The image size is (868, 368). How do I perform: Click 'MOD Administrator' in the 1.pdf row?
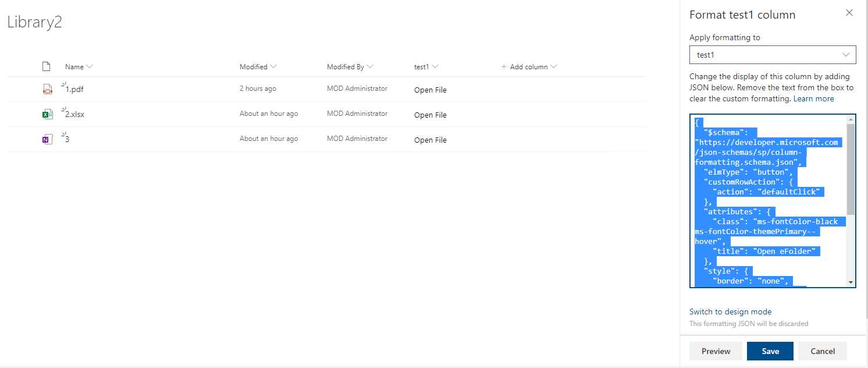click(x=357, y=89)
